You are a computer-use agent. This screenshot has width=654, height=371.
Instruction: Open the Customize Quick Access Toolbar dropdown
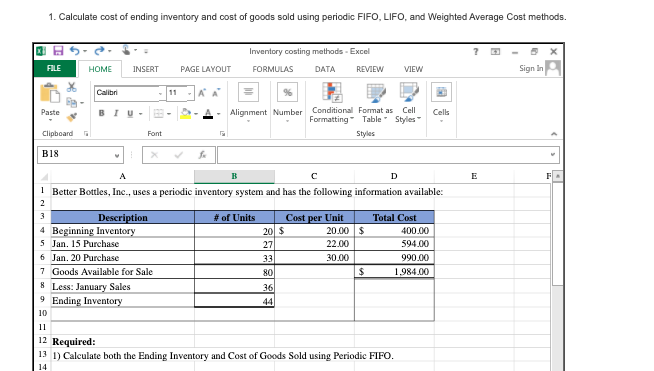tap(146, 51)
